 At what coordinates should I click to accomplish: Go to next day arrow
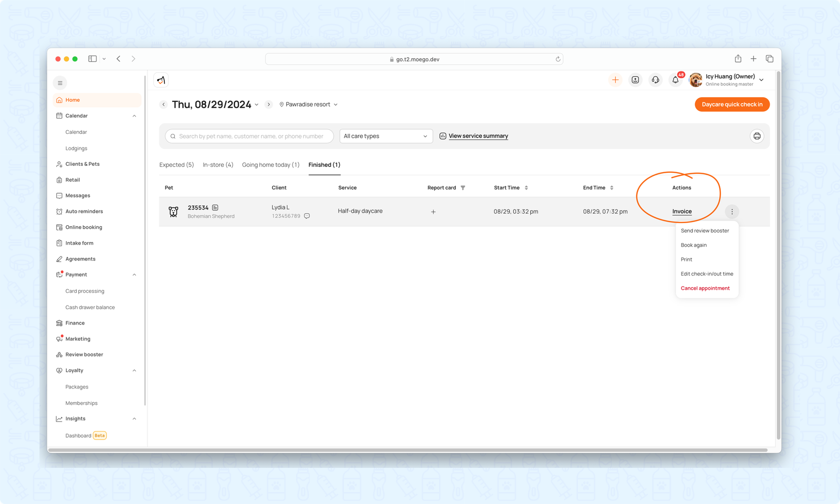(x=269, y=104)
